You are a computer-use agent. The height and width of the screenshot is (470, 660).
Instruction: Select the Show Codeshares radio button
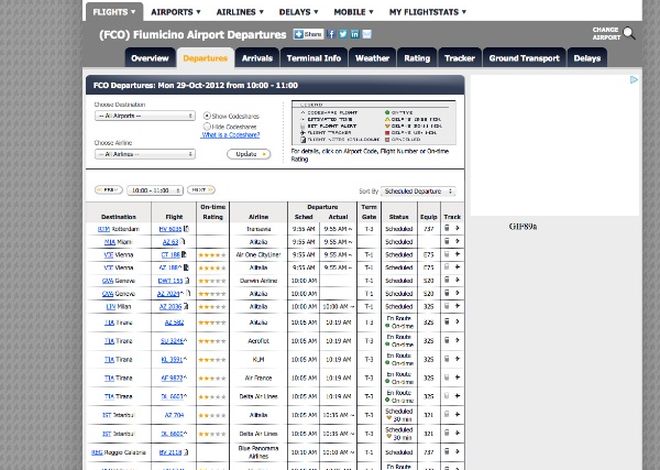207,116
